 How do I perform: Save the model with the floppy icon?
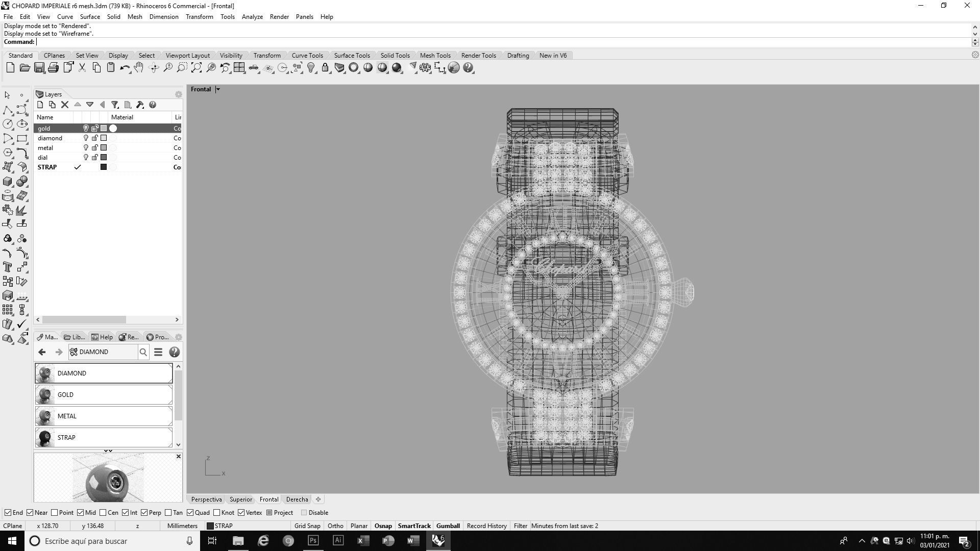pos(39,68)
